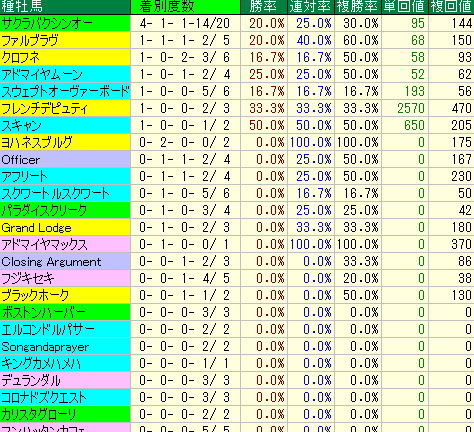Select the スキャン sire name
This screenshot has width=474, height=432.
65,125
